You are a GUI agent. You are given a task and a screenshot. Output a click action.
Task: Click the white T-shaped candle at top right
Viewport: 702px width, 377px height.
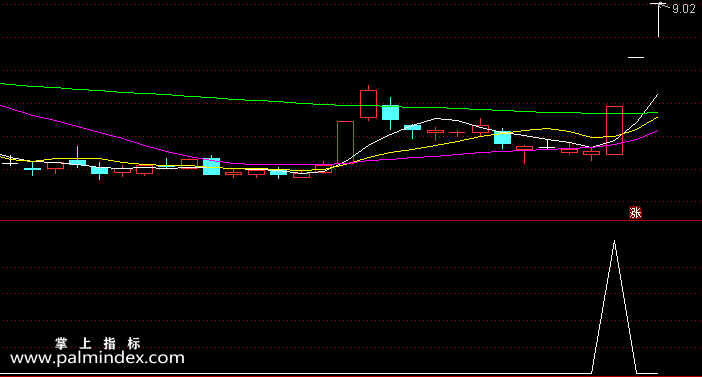pos(659,20)
